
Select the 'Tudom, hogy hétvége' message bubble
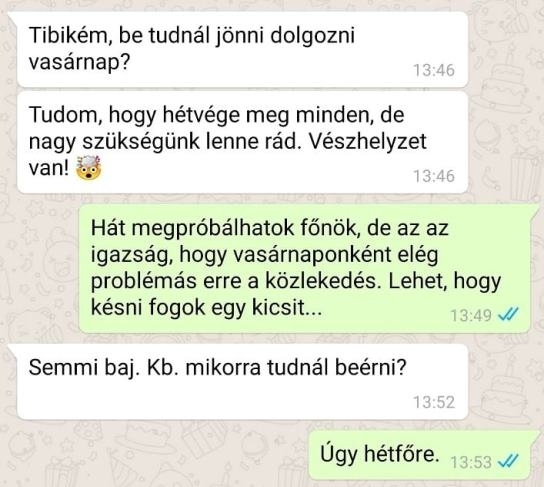243,143
